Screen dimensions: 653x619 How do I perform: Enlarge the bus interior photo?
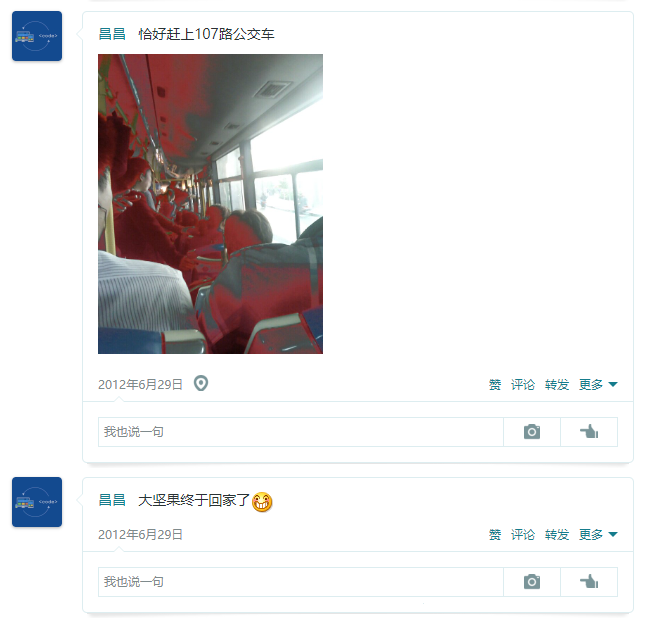[210, 204]
